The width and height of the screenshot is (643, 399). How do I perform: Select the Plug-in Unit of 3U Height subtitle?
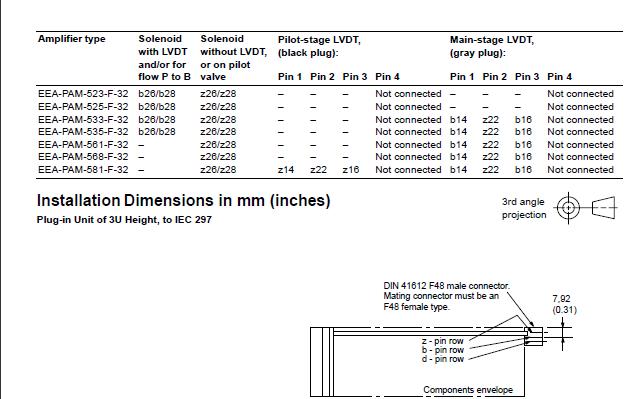click(x=124, y=220)
